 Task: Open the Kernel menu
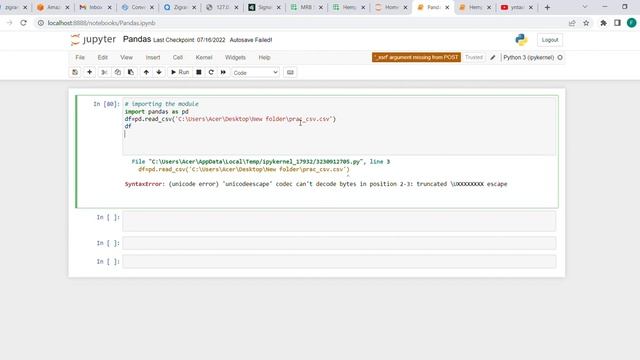click(204, 58)
